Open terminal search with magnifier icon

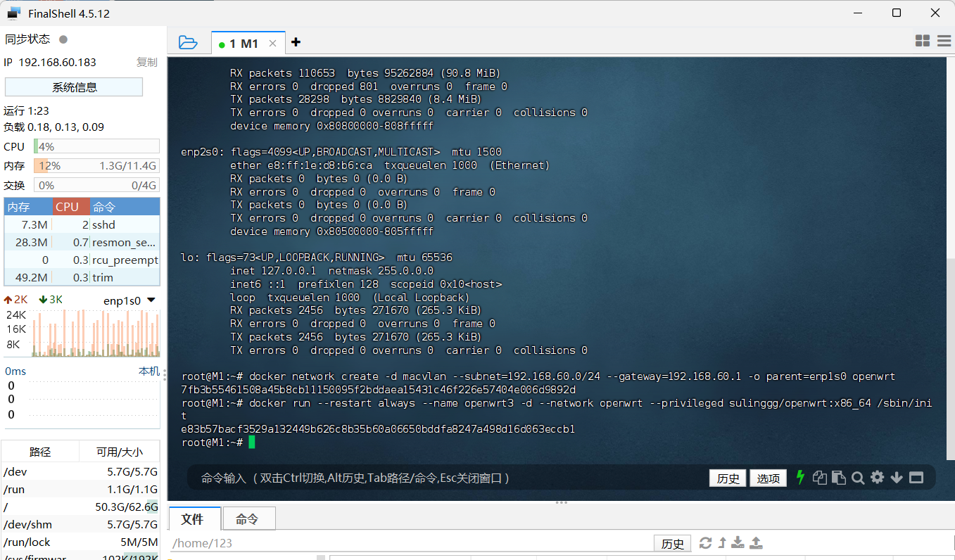click(858, 478)
